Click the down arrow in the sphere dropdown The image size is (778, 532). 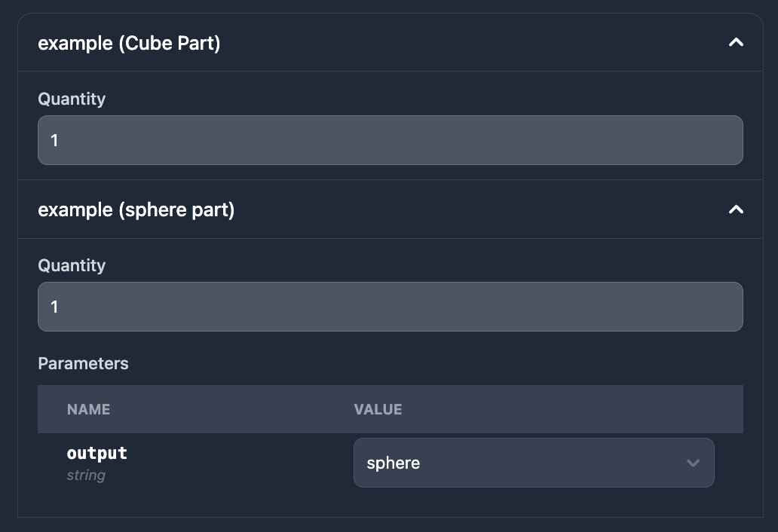coord(693,463)
